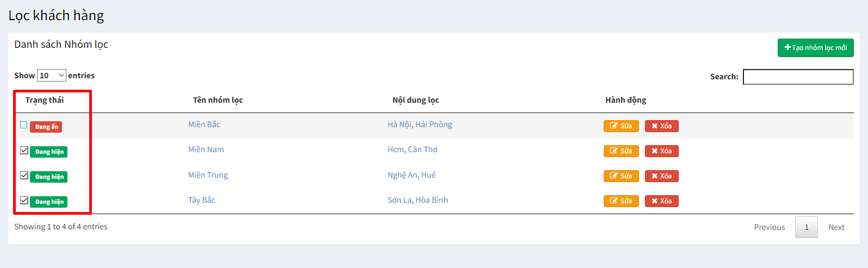The image size is (868, 268).
Task: Open the Miền Bắc group link
Action: click(204, 124)
